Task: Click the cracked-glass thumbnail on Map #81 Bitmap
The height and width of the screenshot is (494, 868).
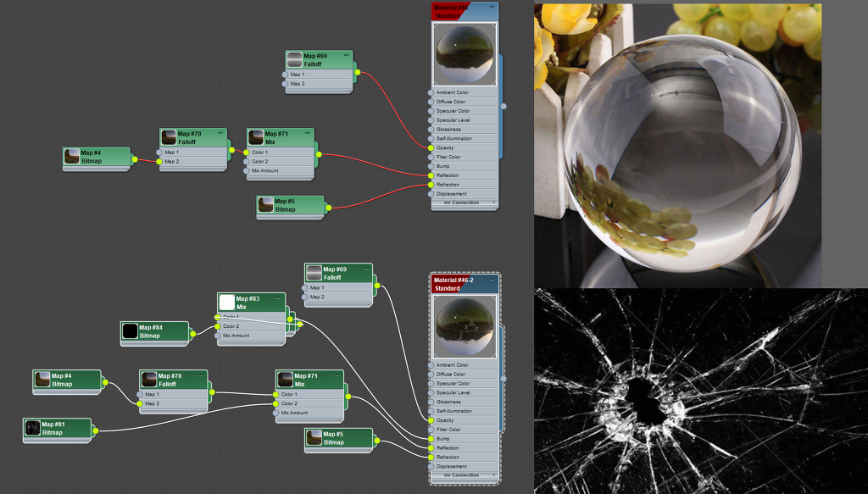Action: point(32,428)
